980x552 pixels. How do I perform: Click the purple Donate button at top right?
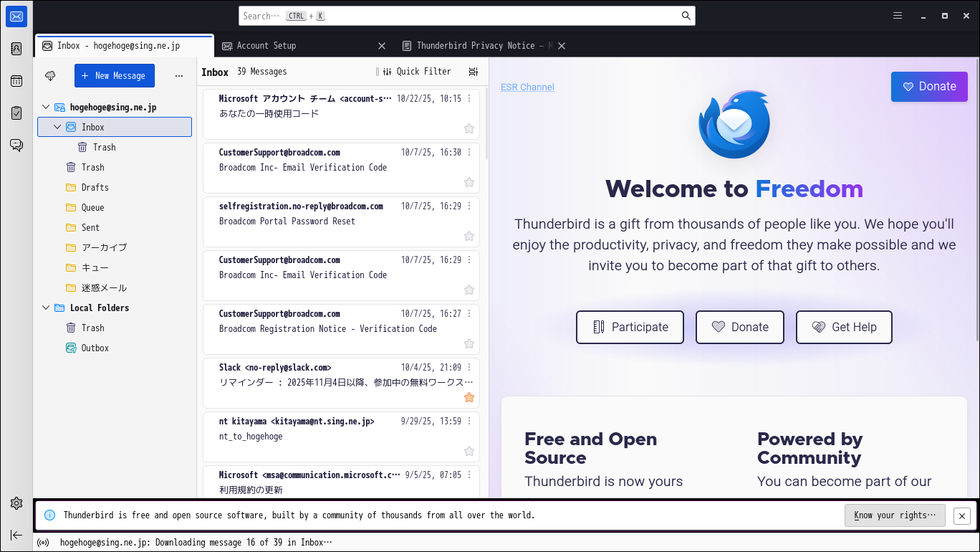[929, 87]
